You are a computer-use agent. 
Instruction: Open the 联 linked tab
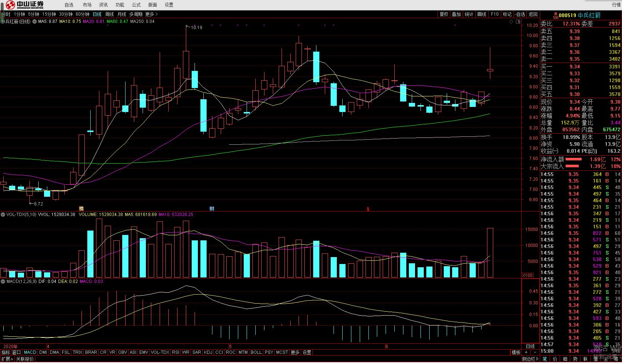pos(585,359)
